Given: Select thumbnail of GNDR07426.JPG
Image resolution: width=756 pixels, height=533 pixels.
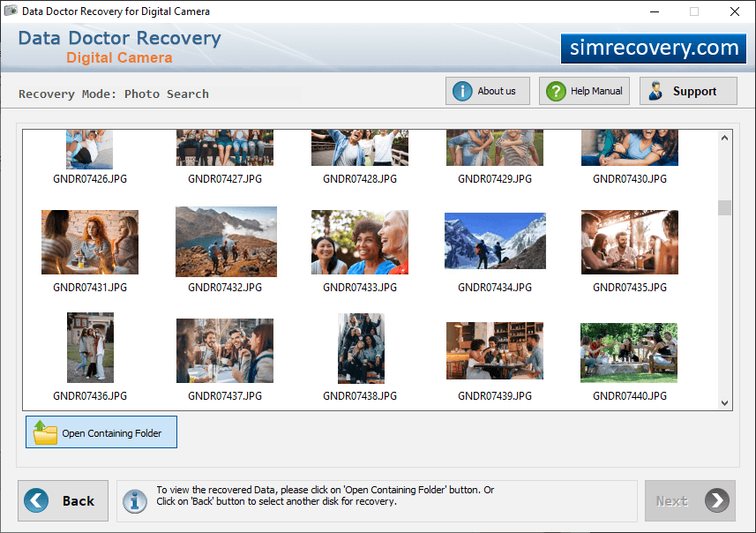Looking at the screenshot, I should [90, 149].
